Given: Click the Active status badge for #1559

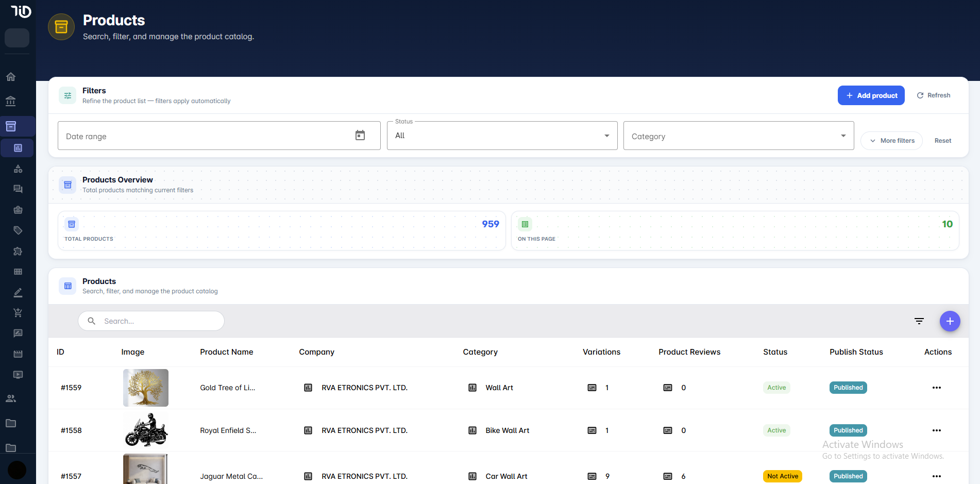Looking at the screenshot, I should pyautogui.click(x=776, y=388).
